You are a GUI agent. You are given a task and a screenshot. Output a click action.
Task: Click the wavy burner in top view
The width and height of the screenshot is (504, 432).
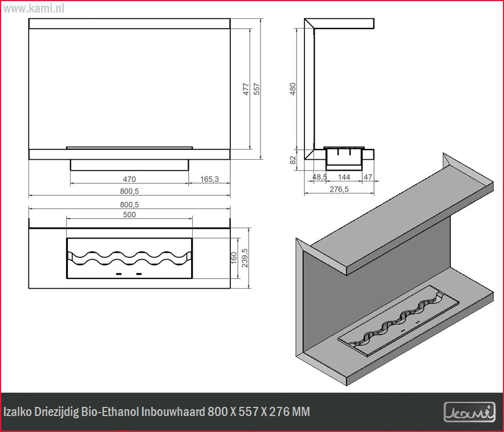coord(129,259)
